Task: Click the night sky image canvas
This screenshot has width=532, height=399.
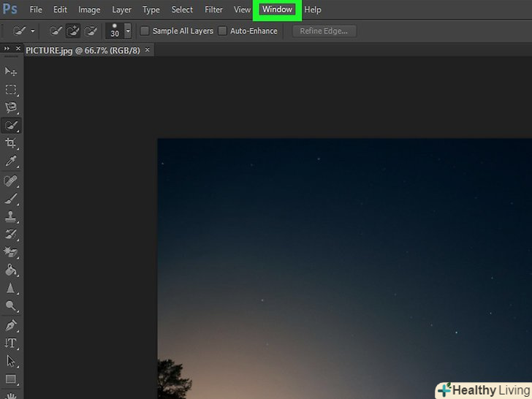Action: coord(344,268)
